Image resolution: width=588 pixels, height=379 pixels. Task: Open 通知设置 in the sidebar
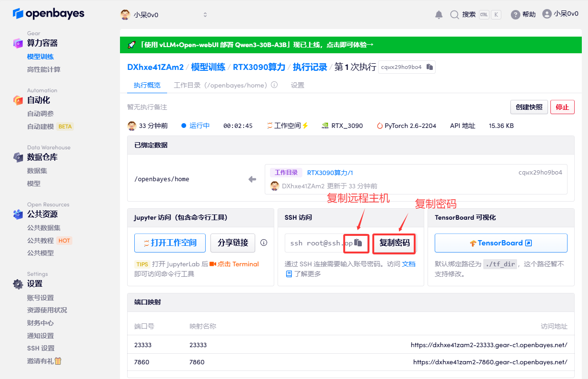pos(40,336)
